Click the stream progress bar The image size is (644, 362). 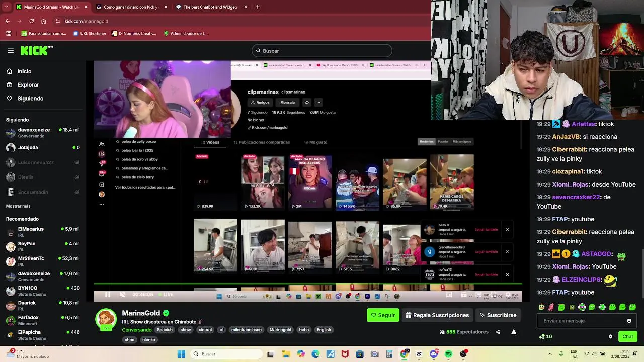point(307,285)
